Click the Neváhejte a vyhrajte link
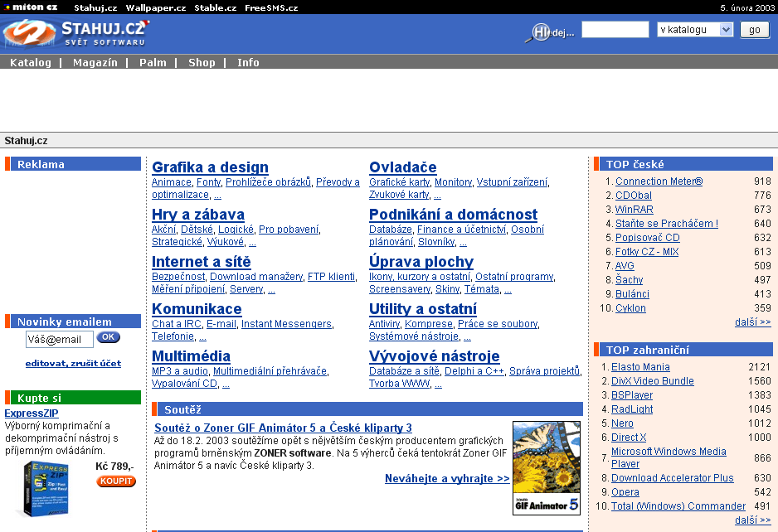The height and width of the screenshot is (532, 778). point(448,478)
